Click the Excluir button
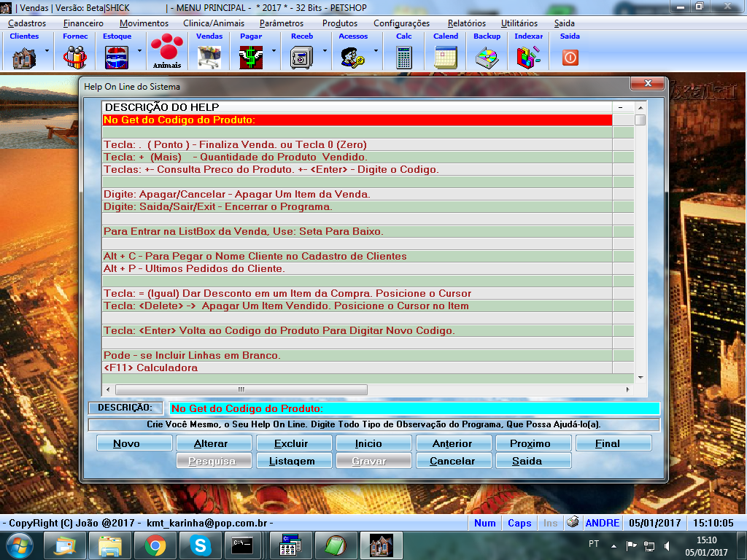Viewport: 747px width, 560px height. click(x=294, y=443)
